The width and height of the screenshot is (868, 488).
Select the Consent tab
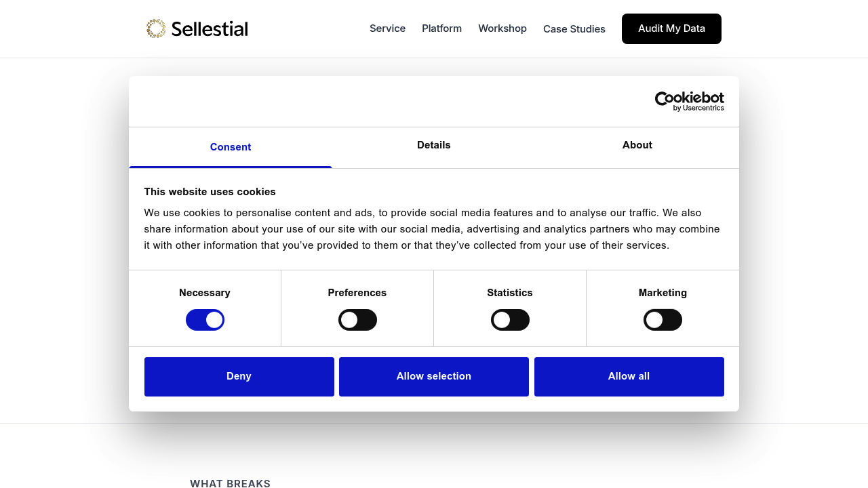click(x=231, y=147)
